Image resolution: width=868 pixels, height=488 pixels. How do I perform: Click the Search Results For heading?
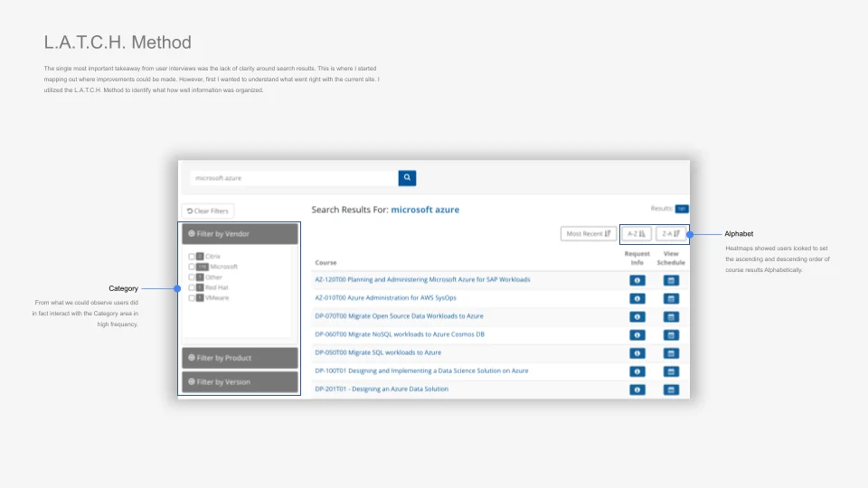(x=385, y=210)
